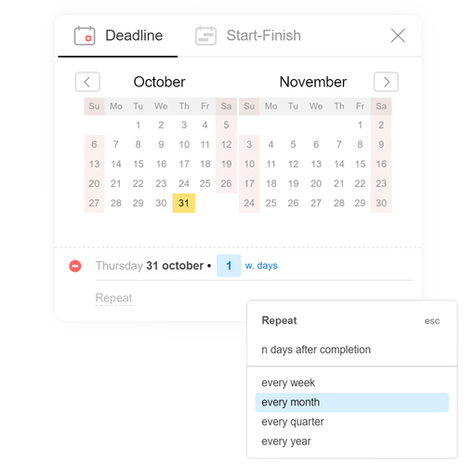Open the Repeat options link

click(x=113, y=297)
